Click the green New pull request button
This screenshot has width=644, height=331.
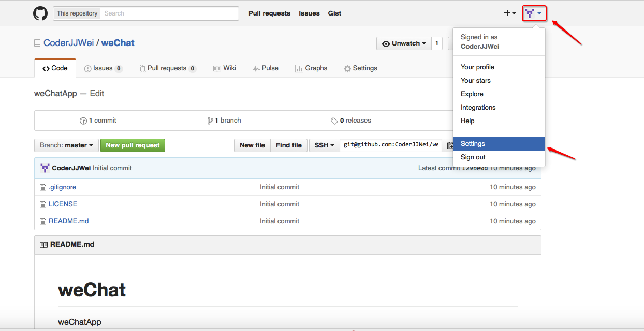[133, 145]
